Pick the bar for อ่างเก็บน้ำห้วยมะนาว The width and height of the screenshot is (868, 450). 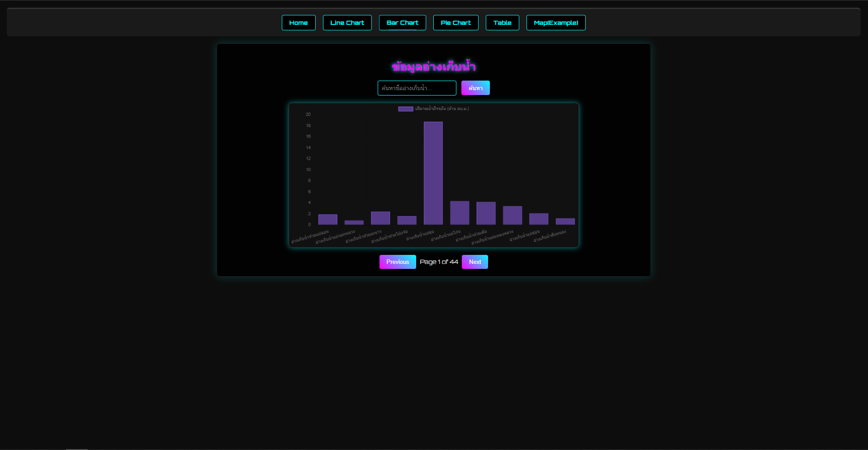(x=380, y=218)
